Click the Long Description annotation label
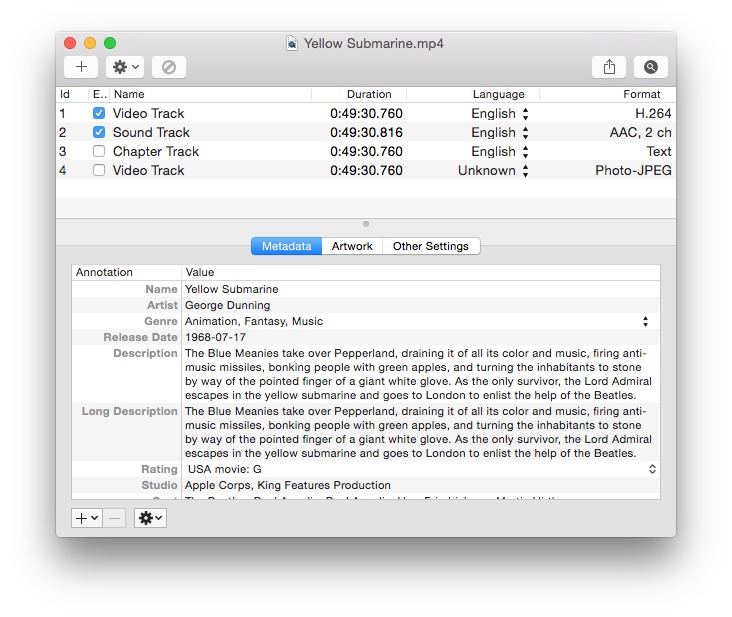The image size is (732, 617). tap(129, 411)
